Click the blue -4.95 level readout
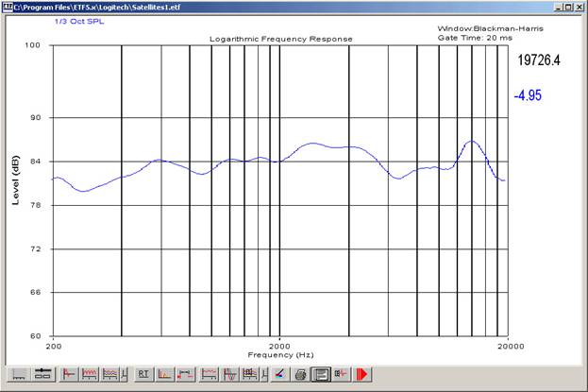 click(527, 95)
